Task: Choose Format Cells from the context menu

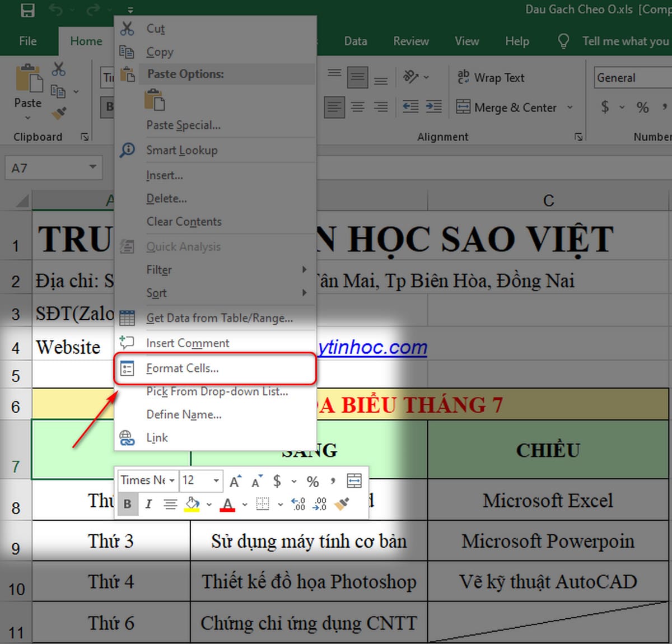Action: [x=183, y=368]
